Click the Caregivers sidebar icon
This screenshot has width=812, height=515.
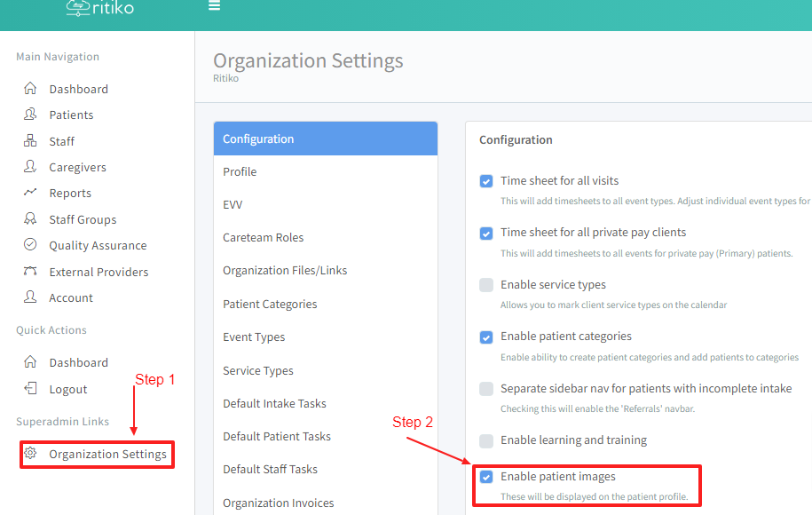[30, 167]
